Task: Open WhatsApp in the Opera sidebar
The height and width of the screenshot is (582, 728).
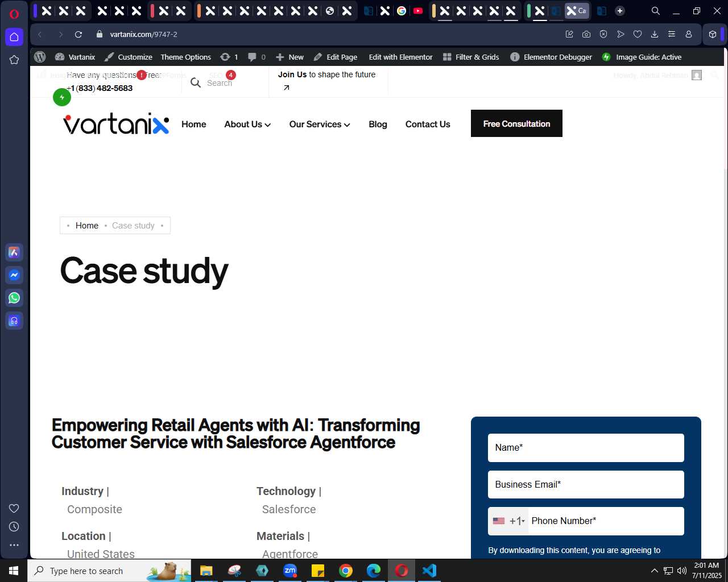Action: pos(14,297)
